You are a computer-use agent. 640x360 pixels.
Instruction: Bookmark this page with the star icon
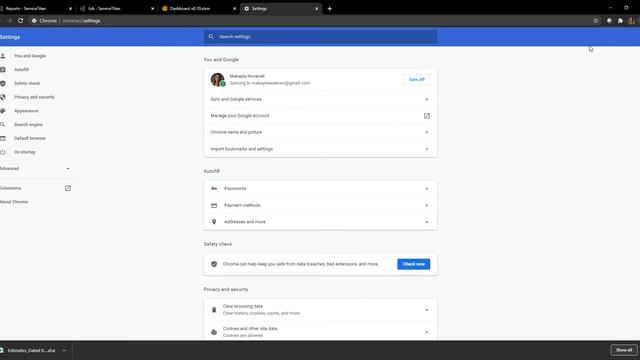596,20
